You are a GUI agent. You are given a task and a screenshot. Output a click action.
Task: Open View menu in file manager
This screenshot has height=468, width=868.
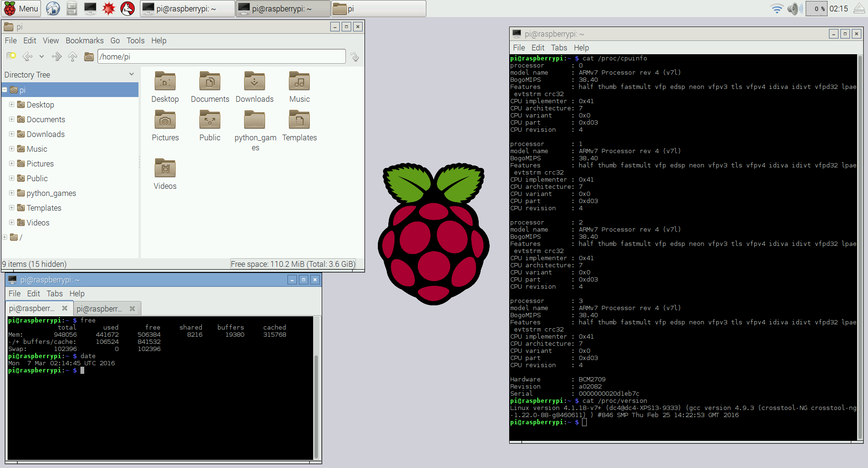click(51, 40)
